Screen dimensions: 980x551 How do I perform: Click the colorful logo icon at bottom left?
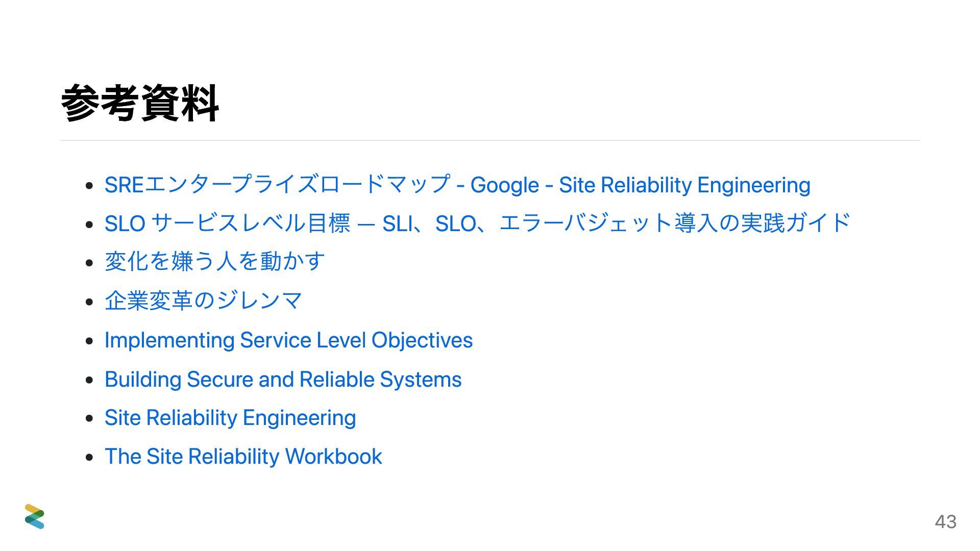(34, 516)
